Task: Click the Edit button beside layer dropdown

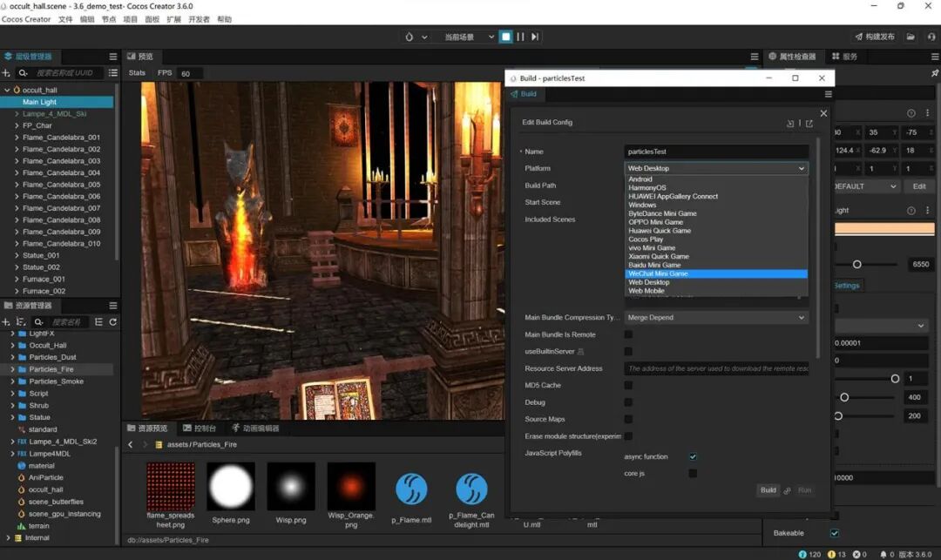Action: (x=919, y=186)
